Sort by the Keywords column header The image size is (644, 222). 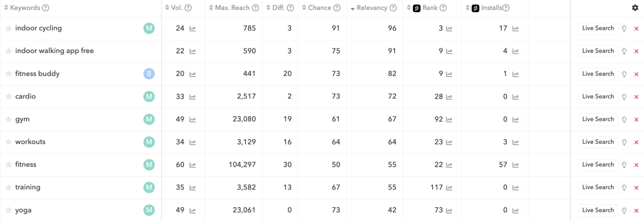pos(25,8)
